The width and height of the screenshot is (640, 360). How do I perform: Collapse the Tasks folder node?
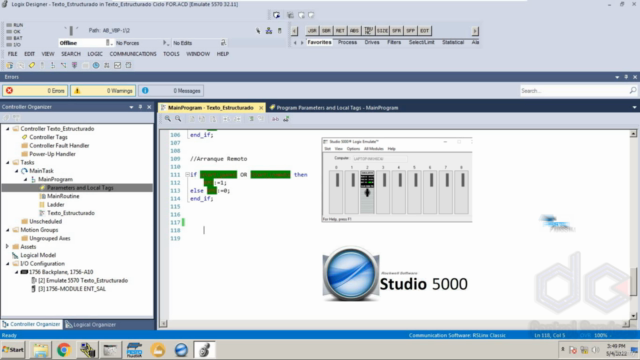[7, 162]
